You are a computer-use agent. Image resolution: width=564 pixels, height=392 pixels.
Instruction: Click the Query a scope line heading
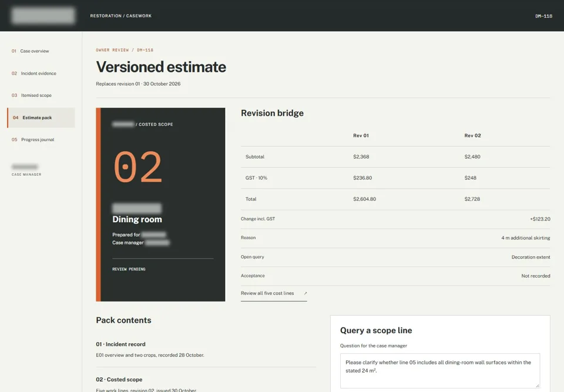tap(376, 330)
